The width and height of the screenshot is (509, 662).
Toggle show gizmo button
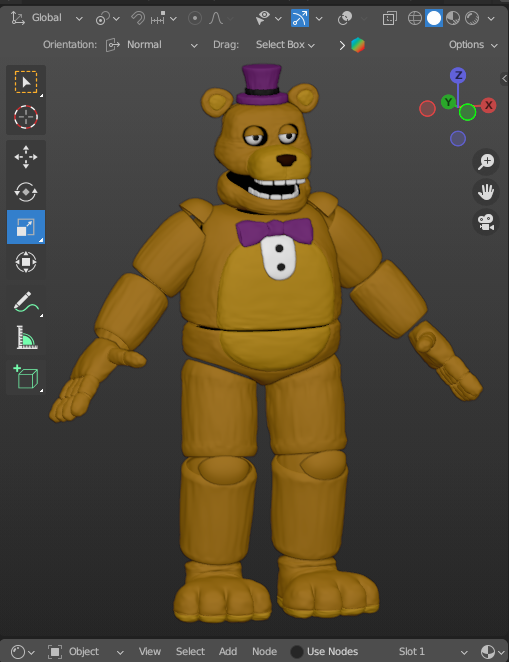300,18
